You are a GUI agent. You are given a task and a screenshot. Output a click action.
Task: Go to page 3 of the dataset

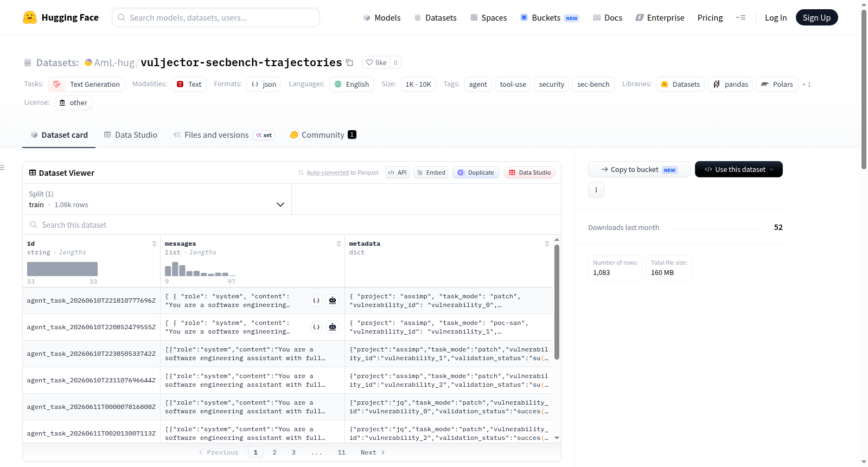click(293, 452)
